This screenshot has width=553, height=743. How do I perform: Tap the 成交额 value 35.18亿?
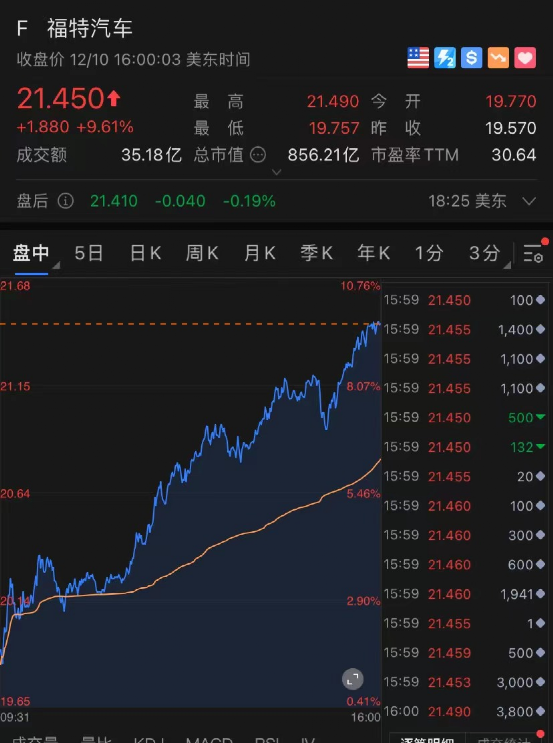tap(152, 155)
